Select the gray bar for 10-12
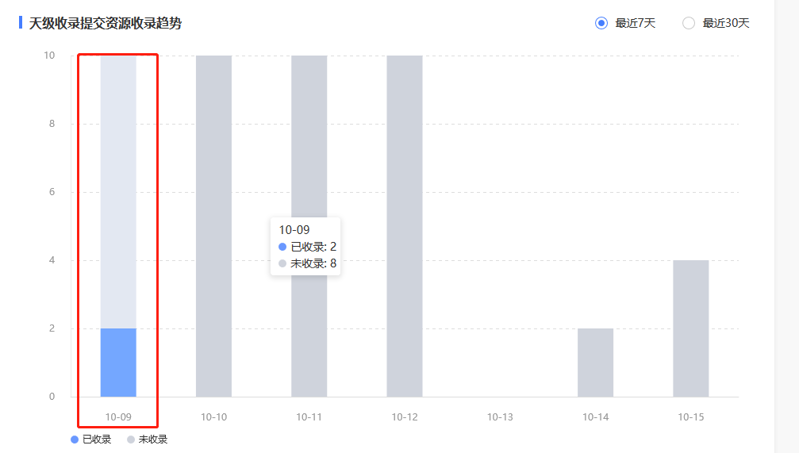799x453 pixels. tap(404, 226)
